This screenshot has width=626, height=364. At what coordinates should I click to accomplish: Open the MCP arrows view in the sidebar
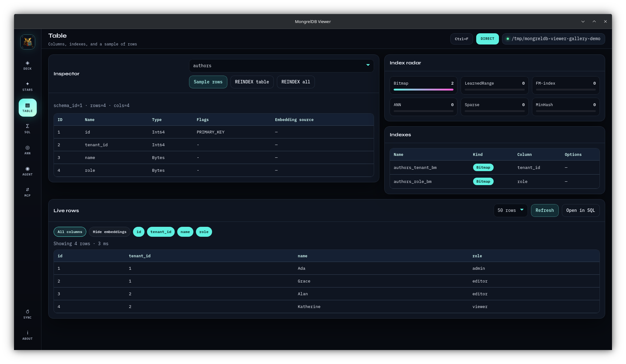pos(27,192)
